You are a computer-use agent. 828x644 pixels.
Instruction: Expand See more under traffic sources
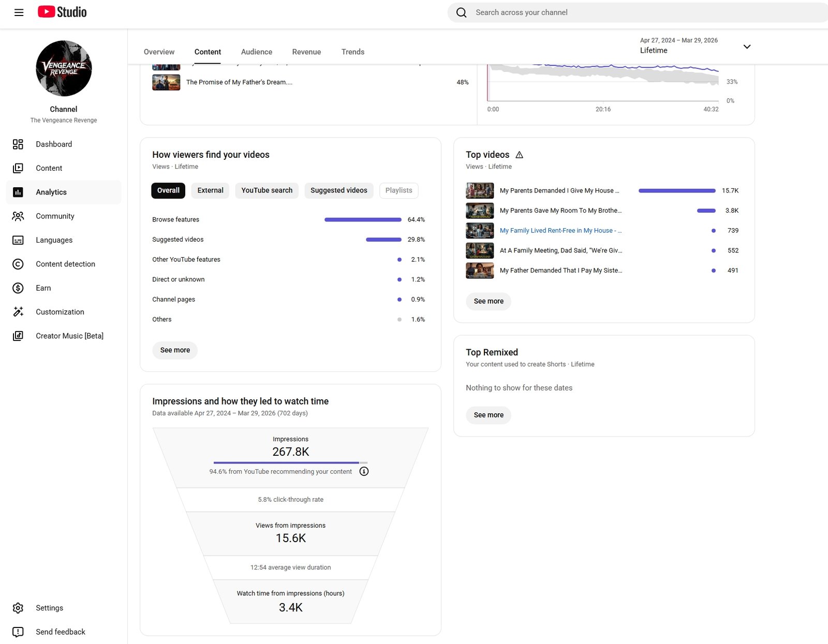point(175,350)
